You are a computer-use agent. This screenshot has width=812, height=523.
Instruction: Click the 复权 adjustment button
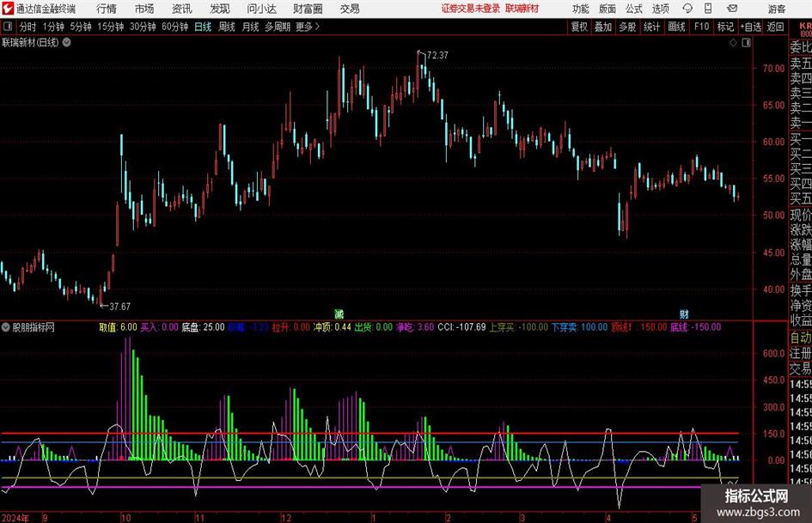point(579,27)
